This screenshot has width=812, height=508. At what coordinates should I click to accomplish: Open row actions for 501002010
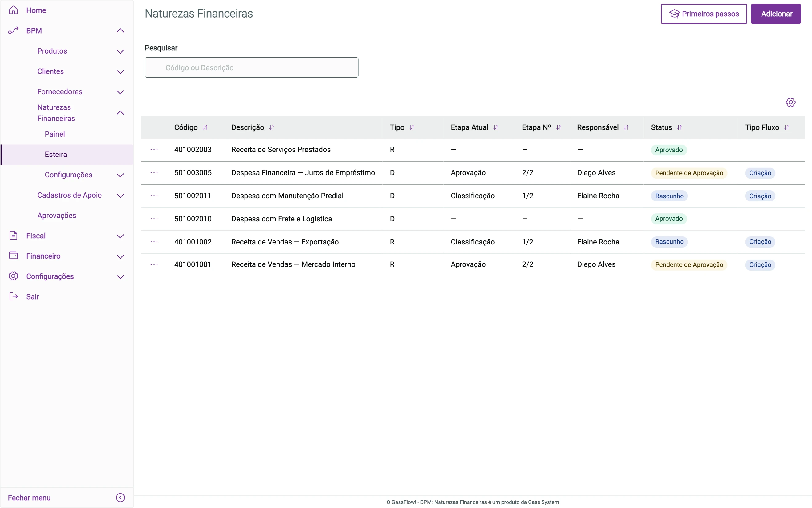point(154,219)
